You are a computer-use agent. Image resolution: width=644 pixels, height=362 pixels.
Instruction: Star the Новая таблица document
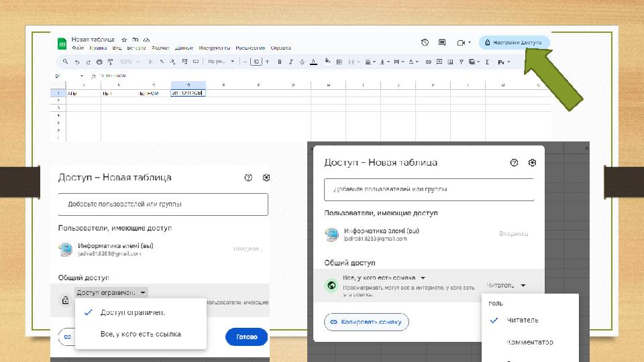124,40
